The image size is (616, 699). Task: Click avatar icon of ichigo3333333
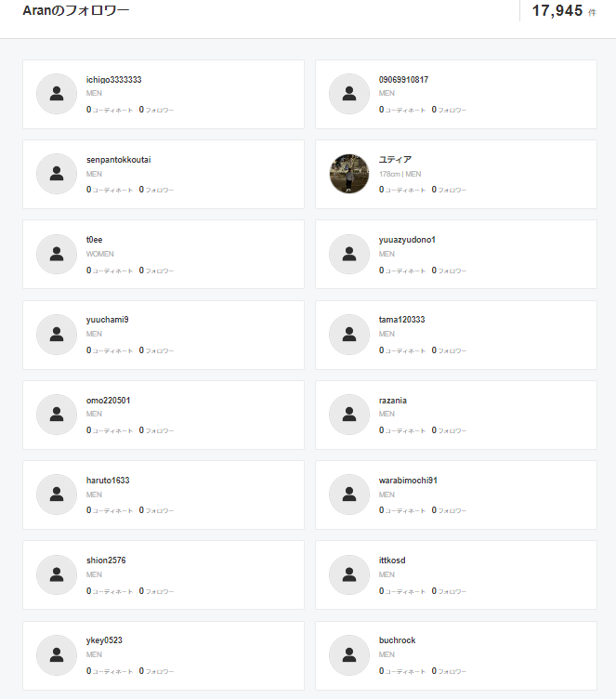(x=56, y=94)
